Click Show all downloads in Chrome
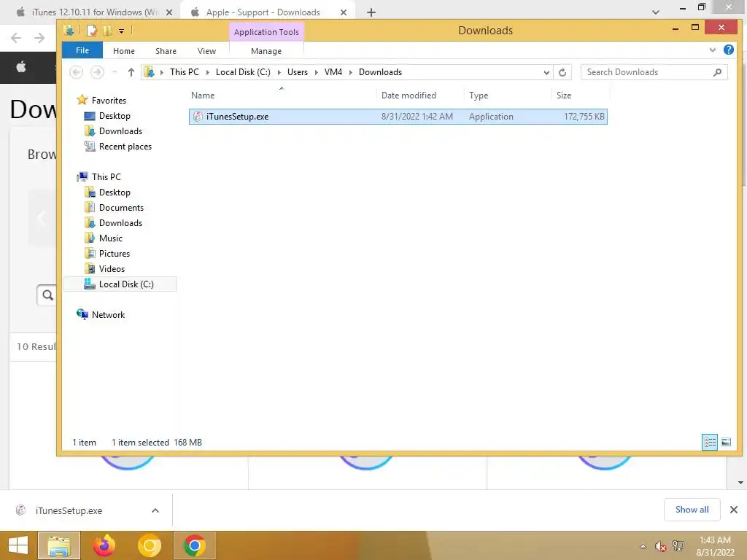 click(x=692, y=510)
